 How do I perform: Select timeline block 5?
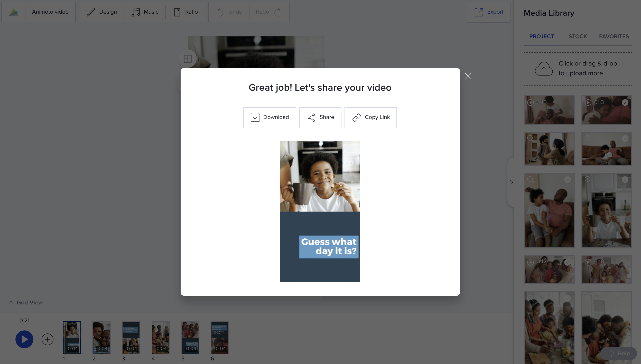pos(190,338)
